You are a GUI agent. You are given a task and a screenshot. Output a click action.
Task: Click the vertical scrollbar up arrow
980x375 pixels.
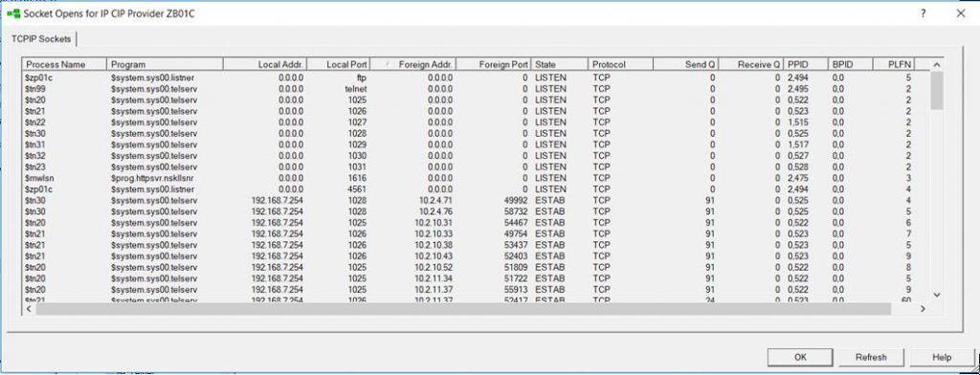coord(936,65)
